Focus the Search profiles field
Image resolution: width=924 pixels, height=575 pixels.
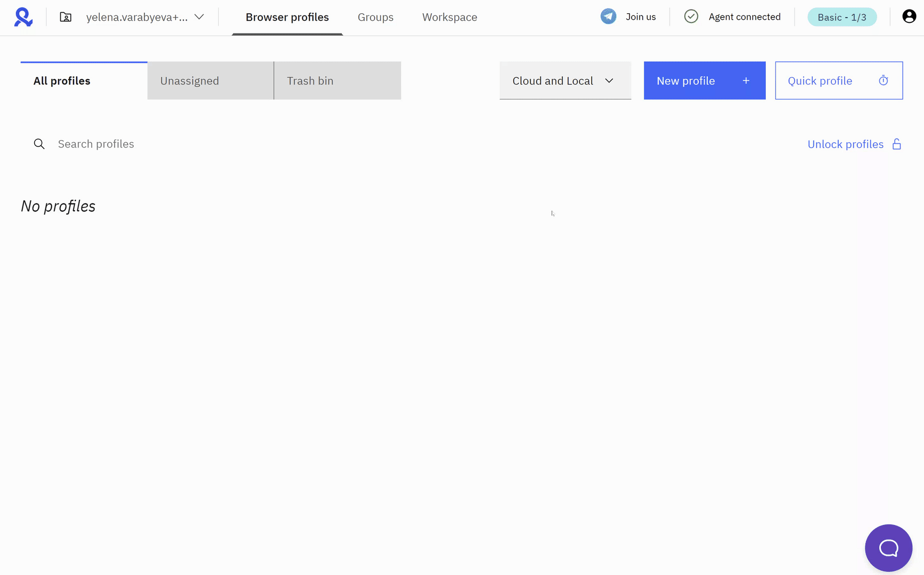click(x=96, y=144)
